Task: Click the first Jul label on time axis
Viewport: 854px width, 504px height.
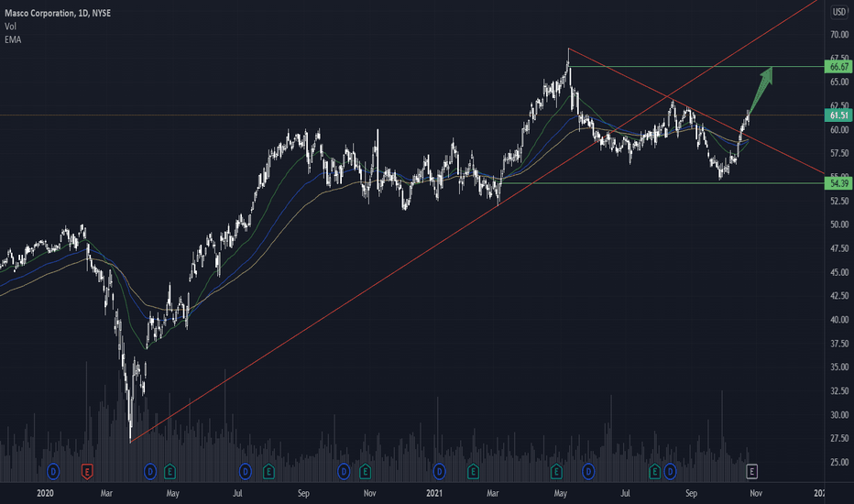Action: tap(237, 493)
